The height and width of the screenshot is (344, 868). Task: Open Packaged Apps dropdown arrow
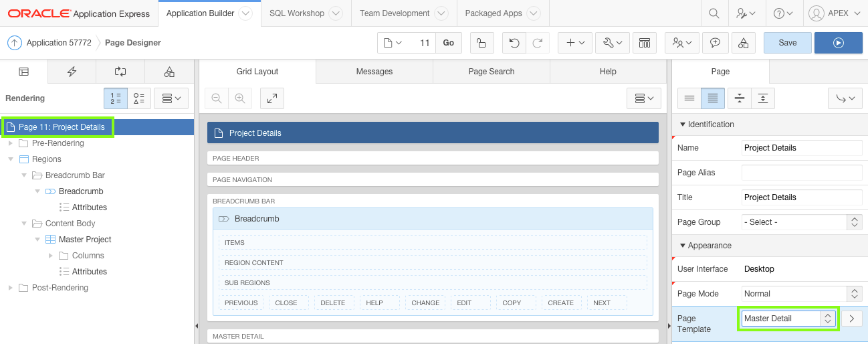[534, 13]
